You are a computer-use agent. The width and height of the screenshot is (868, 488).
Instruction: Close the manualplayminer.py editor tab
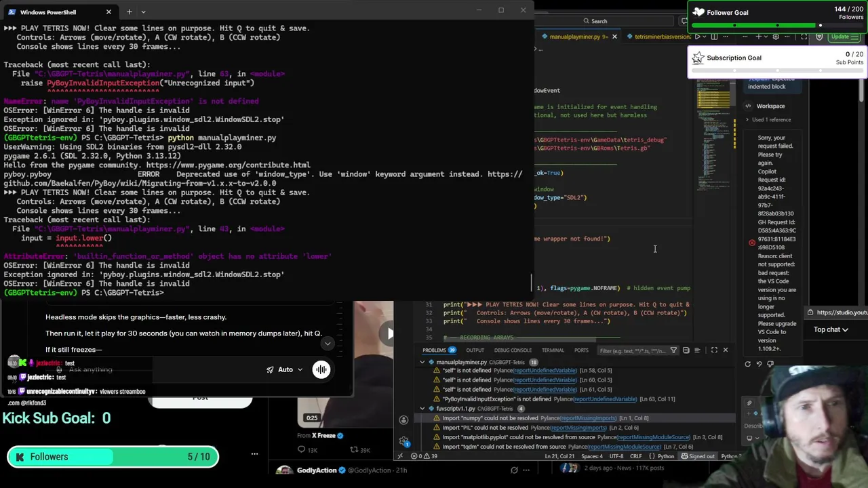[x=614, y=37]
